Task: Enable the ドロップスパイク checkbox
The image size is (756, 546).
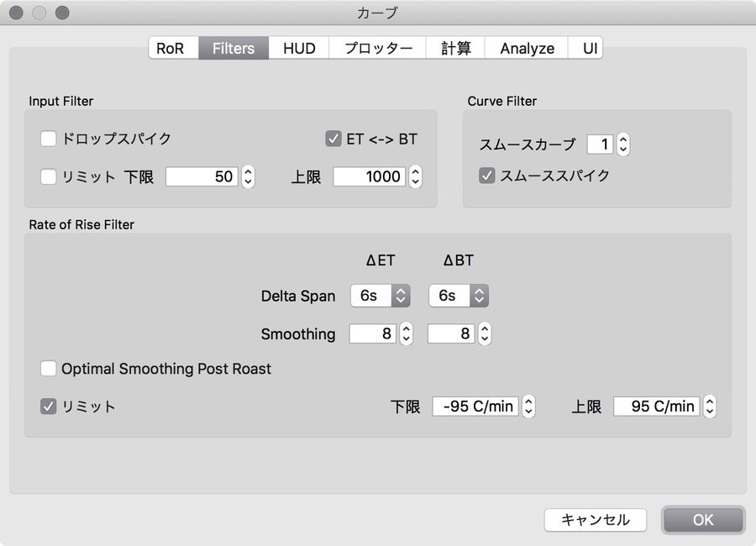Action: 48,139
